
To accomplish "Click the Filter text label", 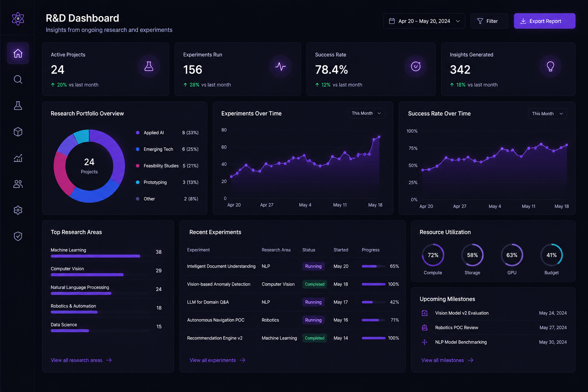I will coord(492,21).
